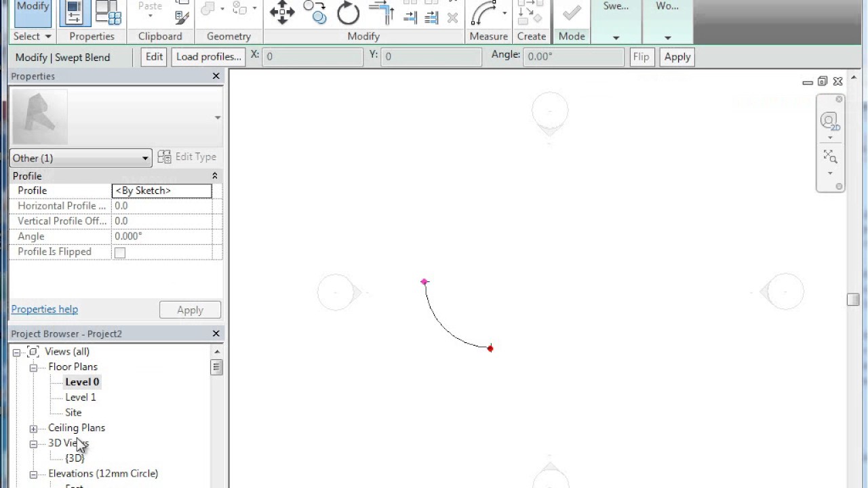Click the Flip button in options bar
The image size is (868, 488).
(641, 57)
